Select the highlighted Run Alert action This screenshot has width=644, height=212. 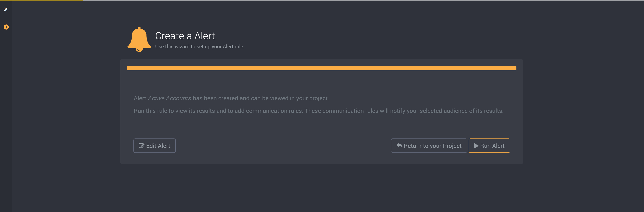pos(489,146)
